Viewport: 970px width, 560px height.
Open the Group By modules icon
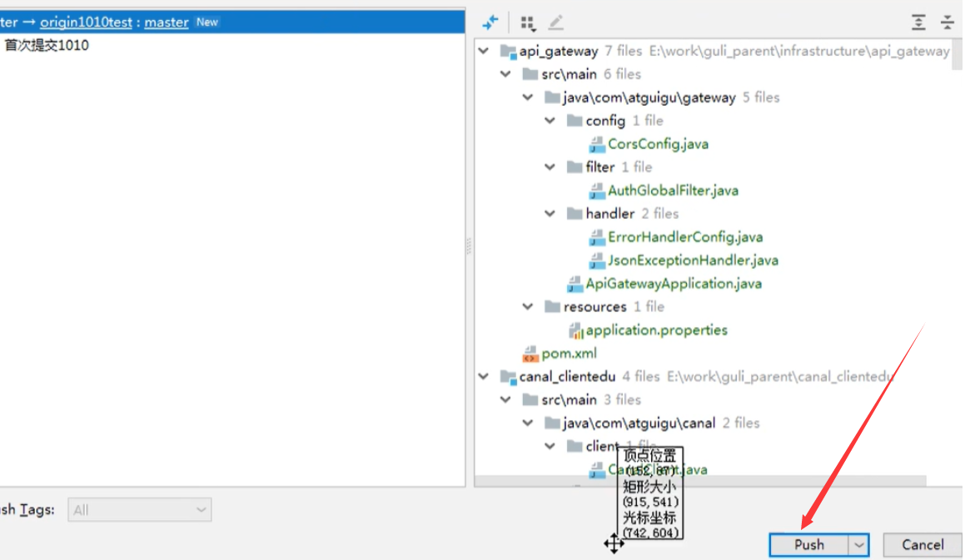528,22
